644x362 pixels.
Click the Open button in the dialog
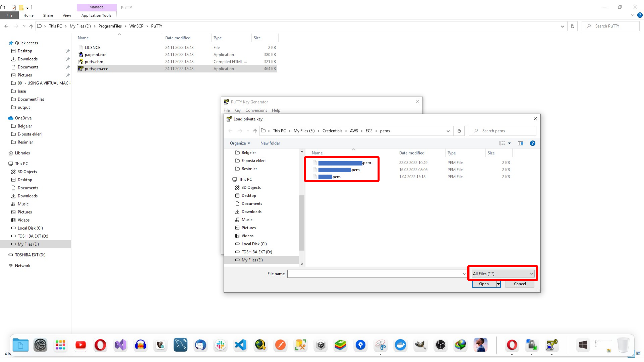(484, 284)
